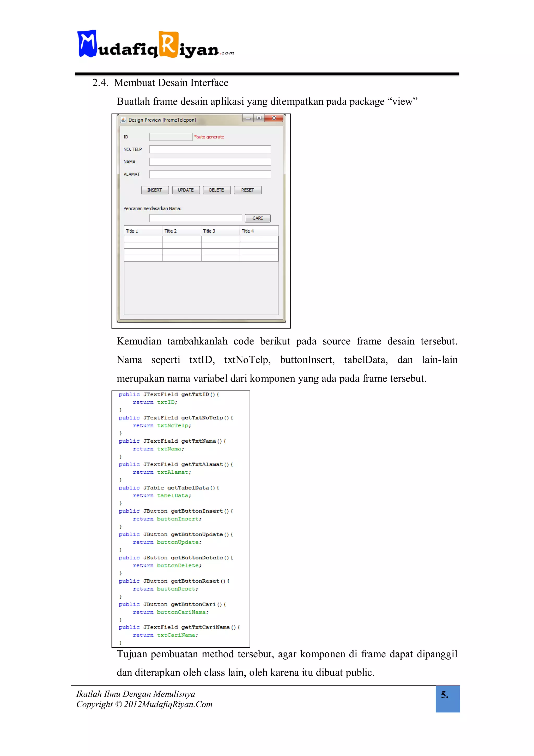Viewport: 534px width, 756px height.
Task: Click the RESET button
Action: (248, 190)
